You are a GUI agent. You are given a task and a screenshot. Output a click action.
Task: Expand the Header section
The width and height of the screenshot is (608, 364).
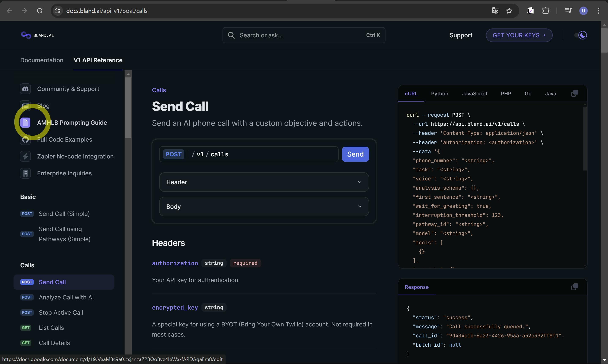tap(264, 182)
